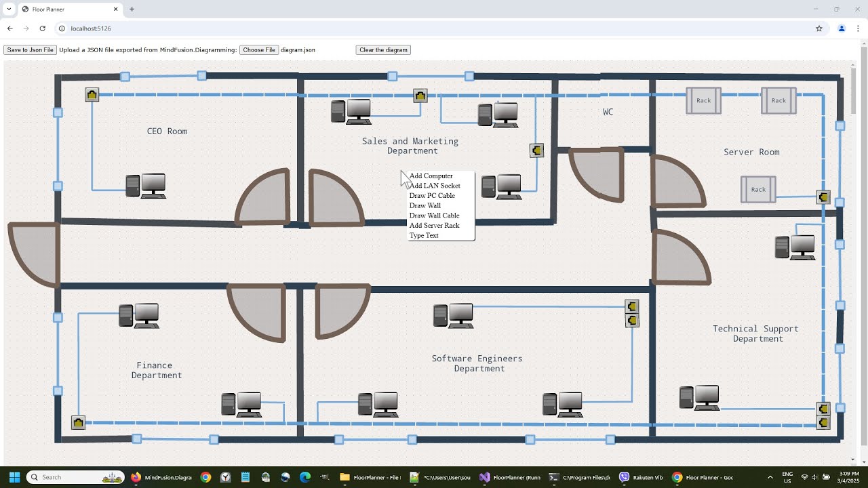Open tab search dropdown arrow
This screenshot has height=488, width=868.
click(9, 9)
